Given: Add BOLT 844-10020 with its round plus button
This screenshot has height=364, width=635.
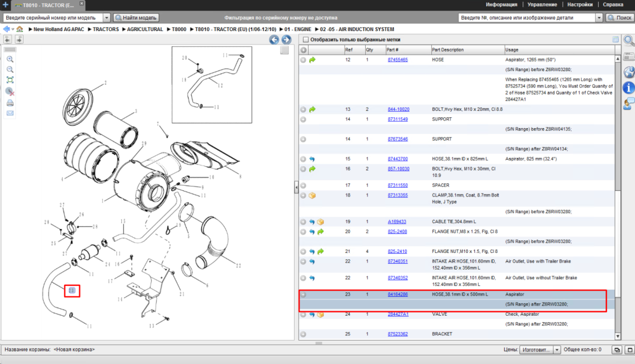Looking at the screenshot, I should pyautogui.click(x=303, y=110).
